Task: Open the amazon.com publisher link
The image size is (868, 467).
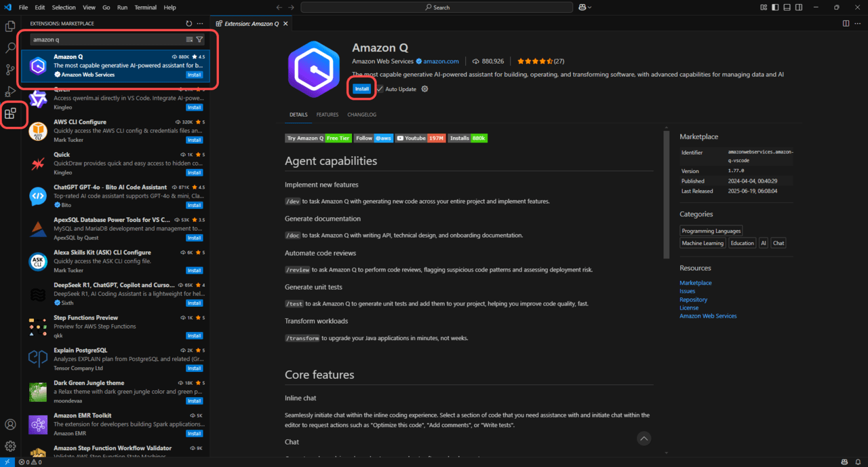Action: [441, 61]
